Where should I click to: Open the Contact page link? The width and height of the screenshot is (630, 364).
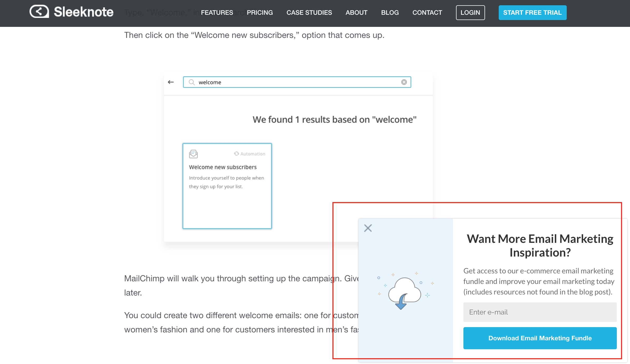tap(427, 12)
